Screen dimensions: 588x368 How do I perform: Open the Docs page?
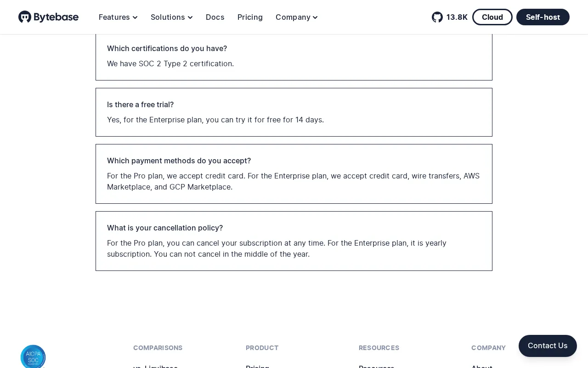click(x=215, y=17)
